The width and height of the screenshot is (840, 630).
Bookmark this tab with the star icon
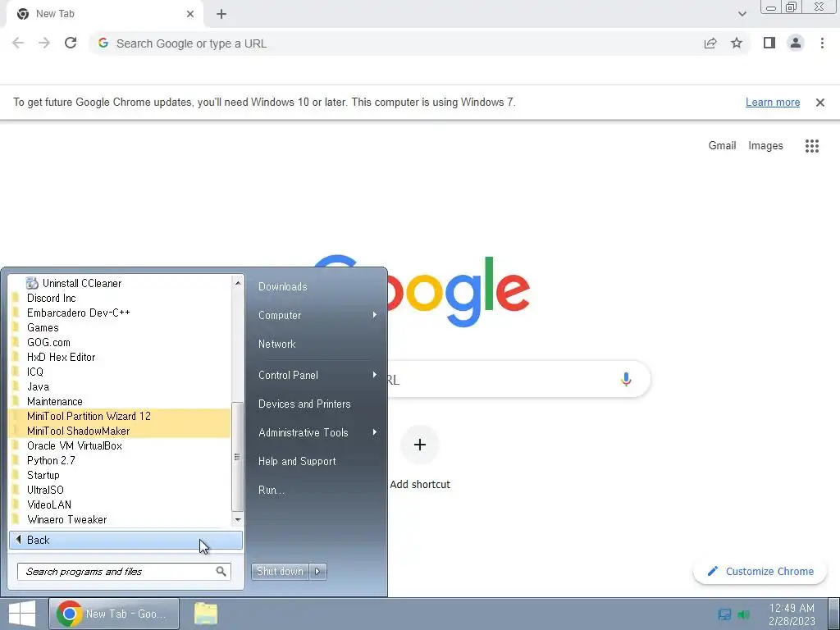(x=737, y=43)
